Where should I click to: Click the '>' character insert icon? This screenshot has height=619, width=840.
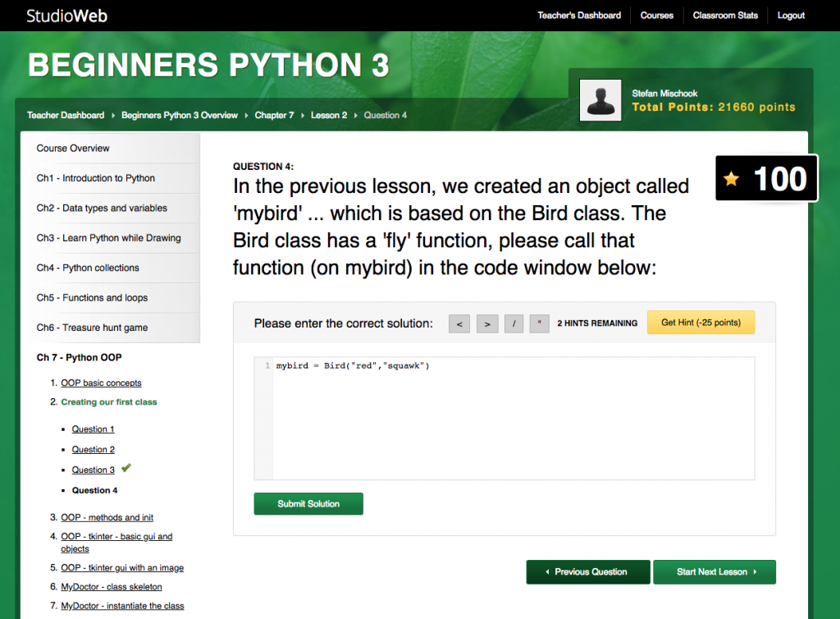pos(486,323)
